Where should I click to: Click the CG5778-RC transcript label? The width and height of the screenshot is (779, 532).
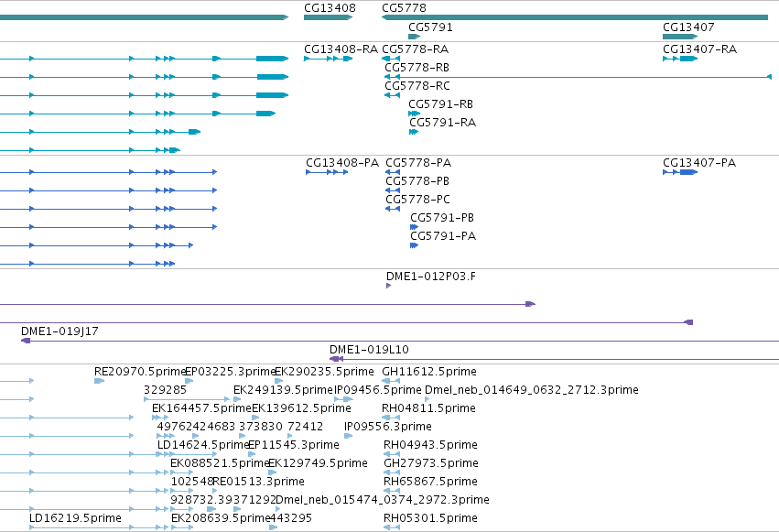pyautogui.click(x=417, y=86)
